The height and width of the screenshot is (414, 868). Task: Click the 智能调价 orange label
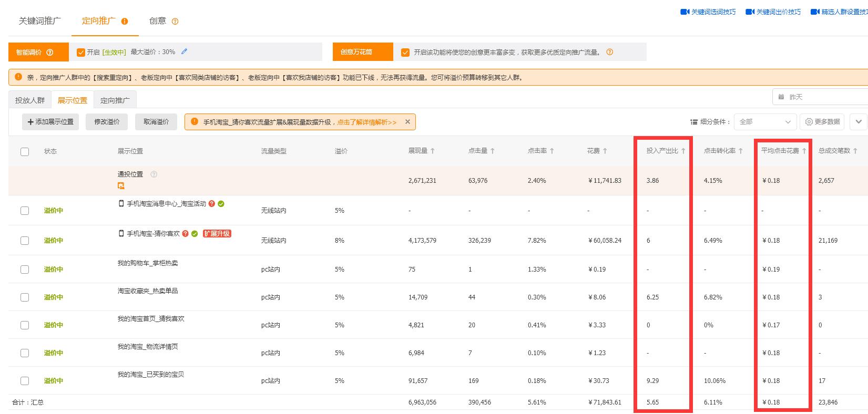pos(38,52)
